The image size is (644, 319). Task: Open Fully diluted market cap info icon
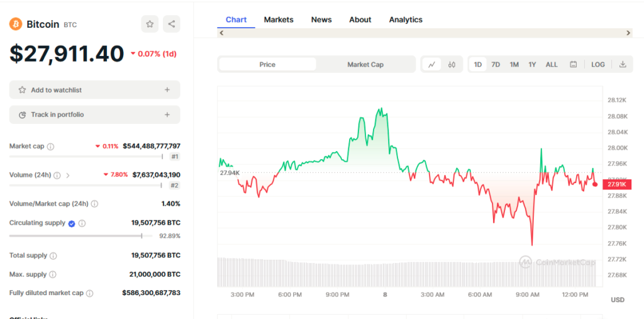(x=89, y=293)
